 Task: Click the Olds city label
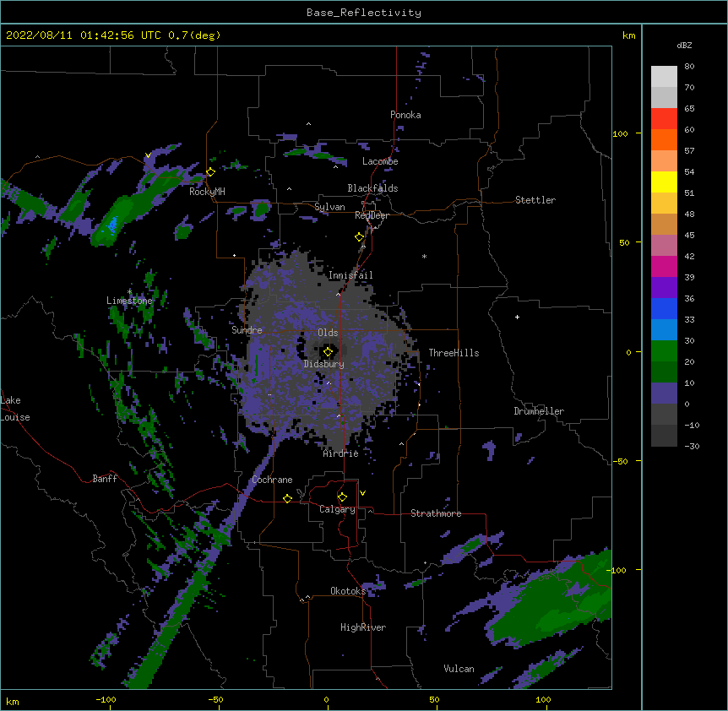click(x=328, y=333)
